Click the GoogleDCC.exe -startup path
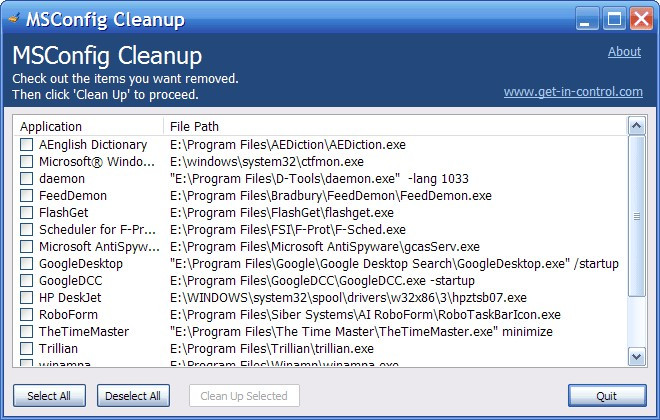 coord(322,281)
